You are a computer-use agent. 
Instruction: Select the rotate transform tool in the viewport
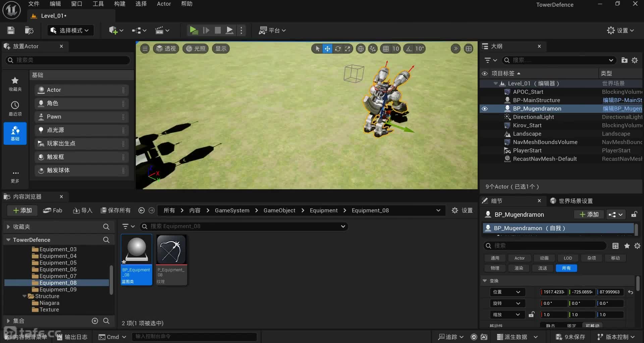[x=338, y=49]
